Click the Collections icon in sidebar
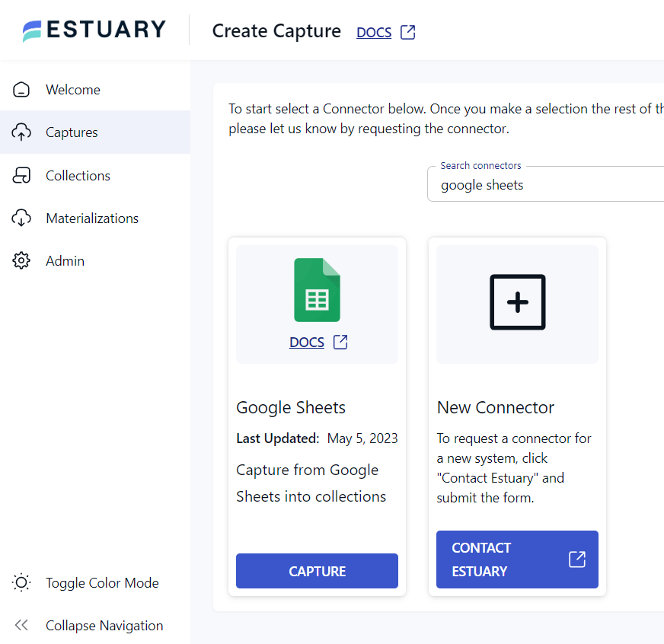The width and height of the screenshot is (664, 644). 21,176
